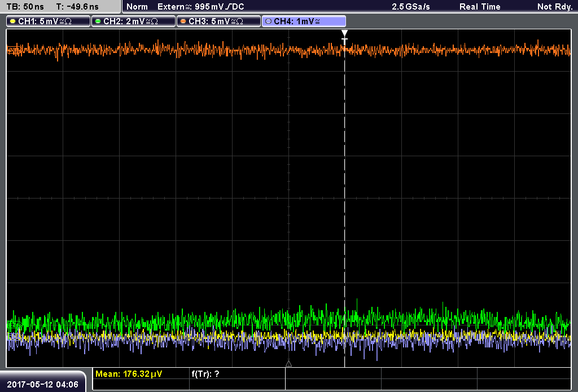
Task: Select the CH2 2 mV channel tab
Action: pyautogui.click(x=133, y=21)
